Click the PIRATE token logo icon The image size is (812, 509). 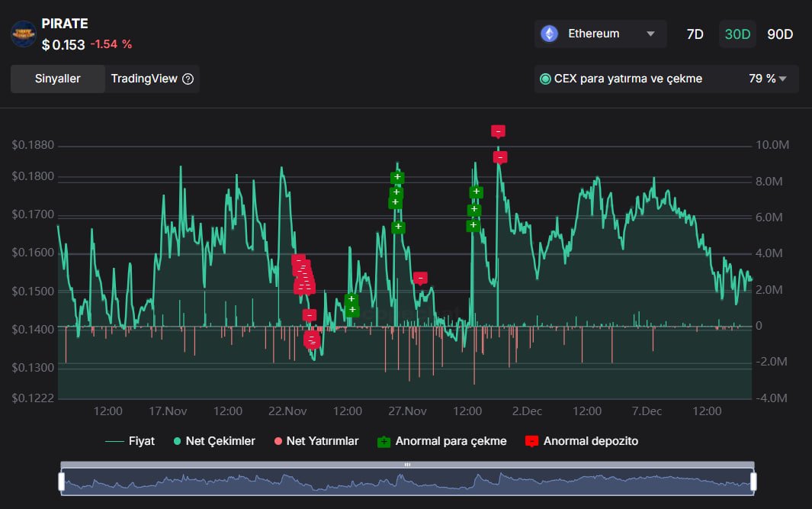pyautogui.click(x=24, y=34)
